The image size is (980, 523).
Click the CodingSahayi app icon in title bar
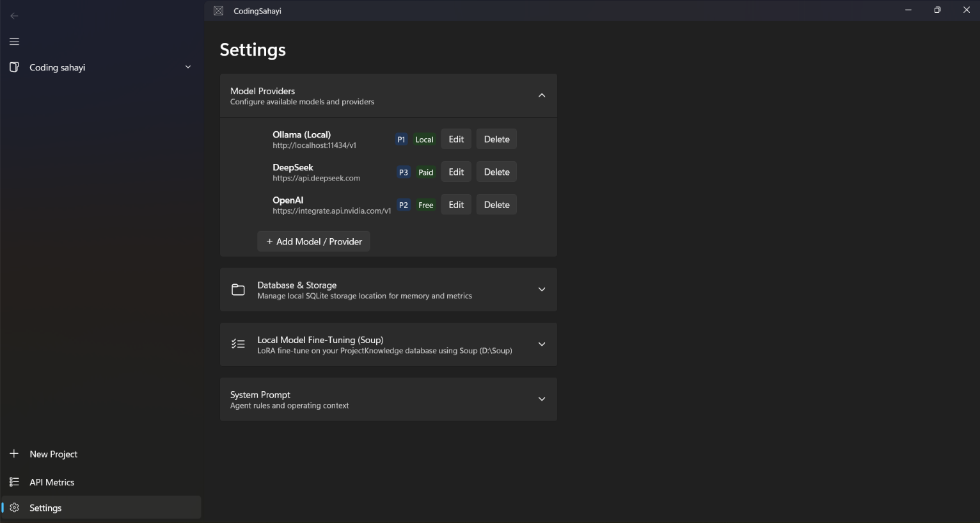tap(219, 11)
